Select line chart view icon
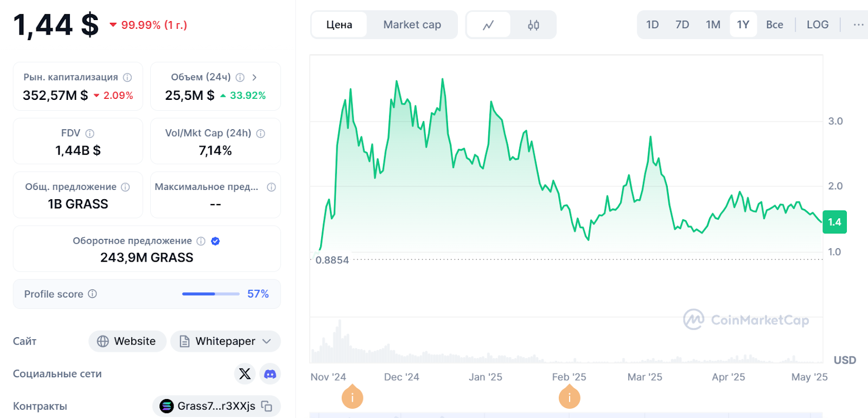868x418 pixels. 488,25
